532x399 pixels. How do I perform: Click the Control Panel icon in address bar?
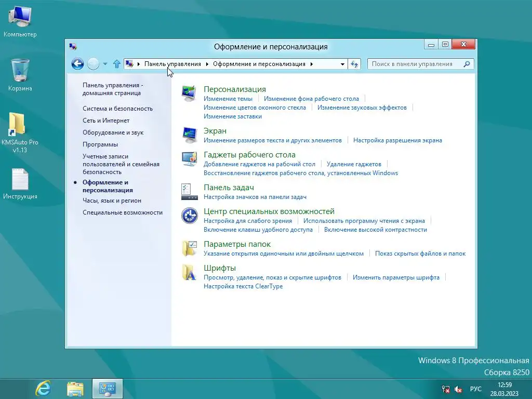[x=129, y=64]
